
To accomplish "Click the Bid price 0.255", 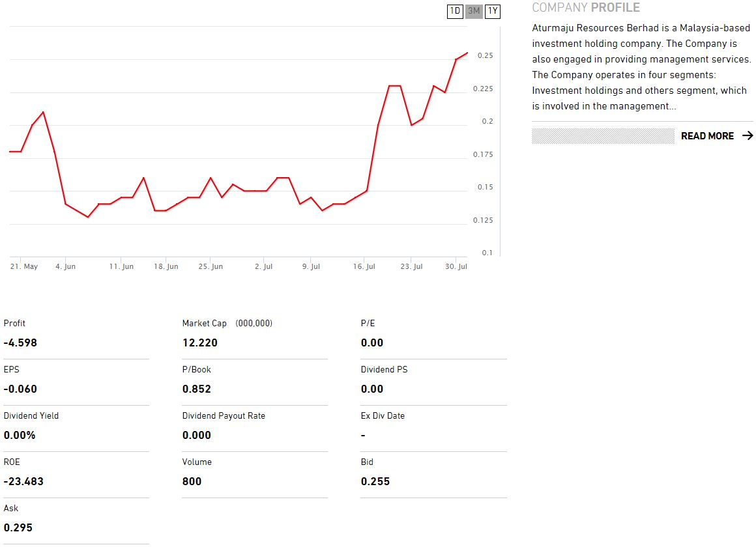I will click(375, 482).
